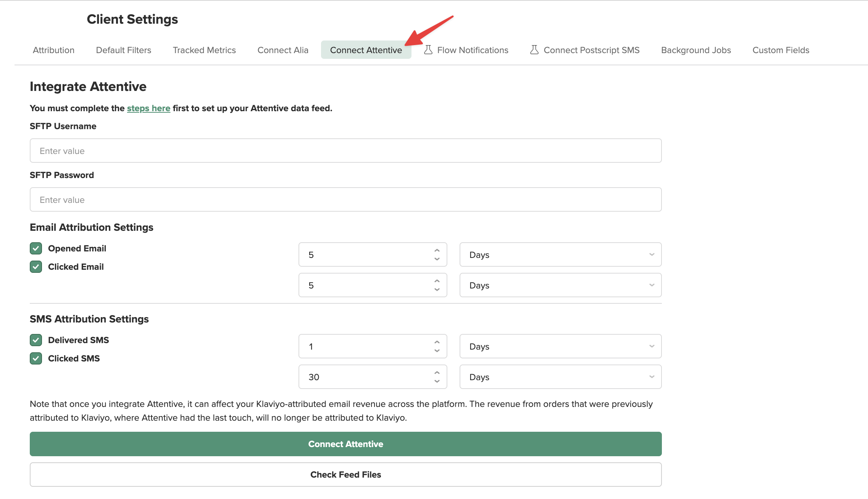Switch to the Custom Fields tab
Image resolution: width=868 pixels, height=499 pixels.
781,50
